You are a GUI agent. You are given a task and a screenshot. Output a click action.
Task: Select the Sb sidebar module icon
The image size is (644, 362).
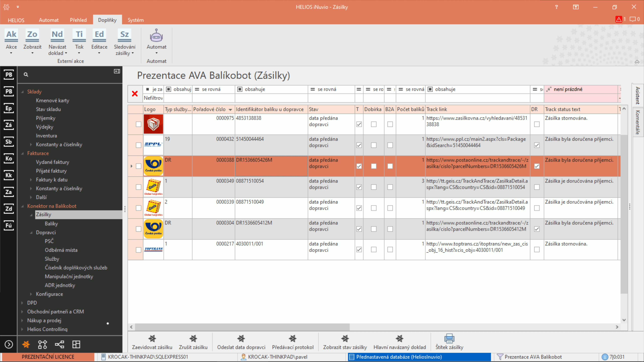(x=9, y=142)
